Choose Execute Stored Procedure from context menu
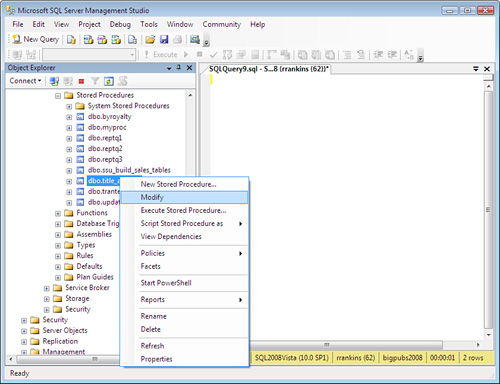Screen dimensions: 500x384 click(x=184, y=210)
